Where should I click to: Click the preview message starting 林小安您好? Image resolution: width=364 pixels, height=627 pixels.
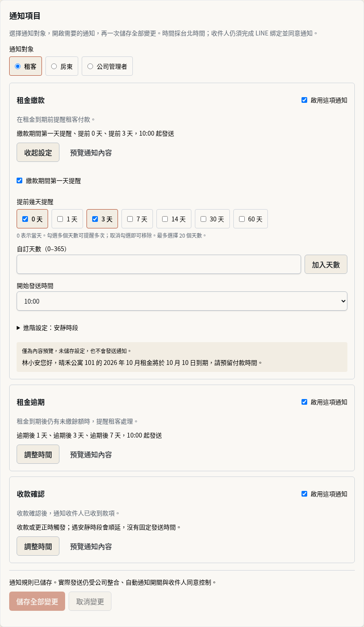click(142, 362)
